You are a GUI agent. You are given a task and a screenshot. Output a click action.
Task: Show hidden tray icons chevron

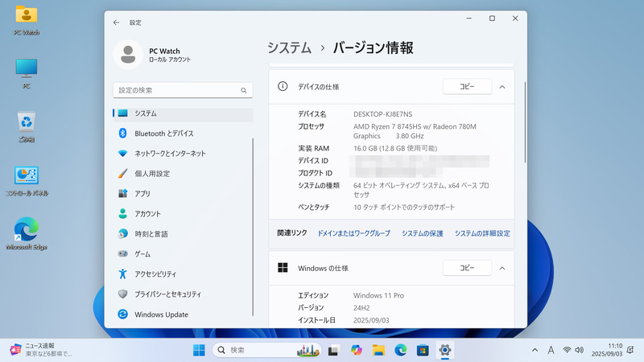click(x=535, y=350)
